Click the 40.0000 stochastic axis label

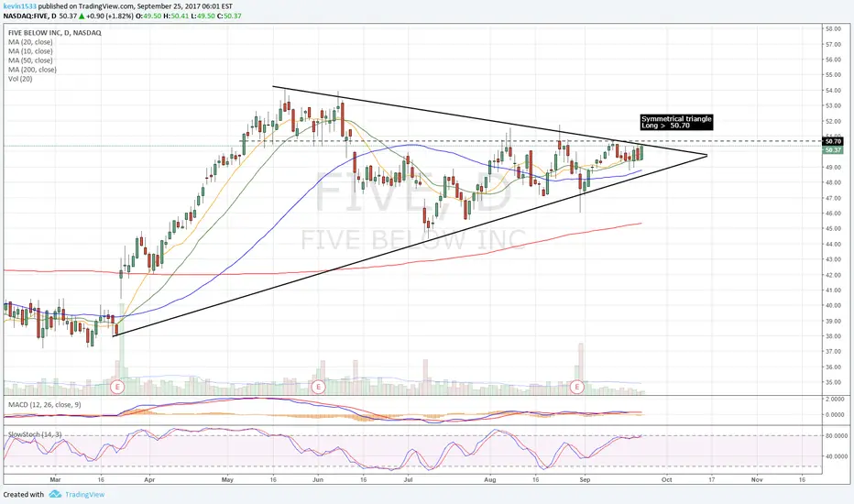pyautogui.click(x=837, y=456)
